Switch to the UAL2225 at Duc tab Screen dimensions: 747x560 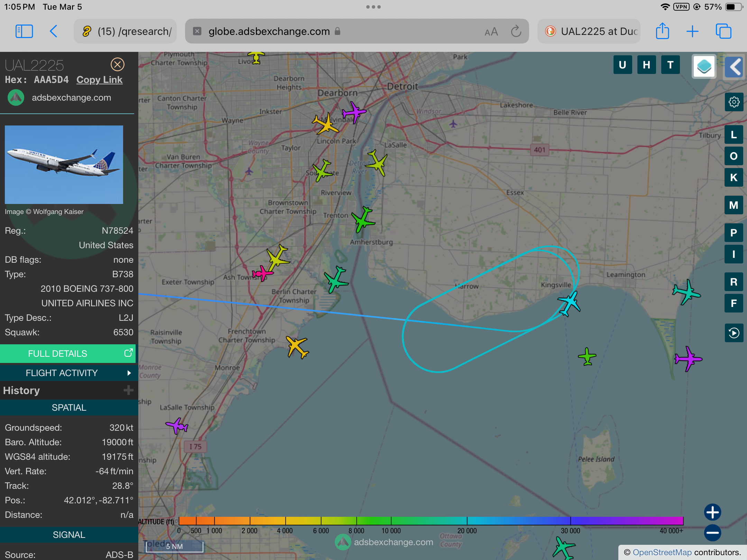tap(589, 31)
